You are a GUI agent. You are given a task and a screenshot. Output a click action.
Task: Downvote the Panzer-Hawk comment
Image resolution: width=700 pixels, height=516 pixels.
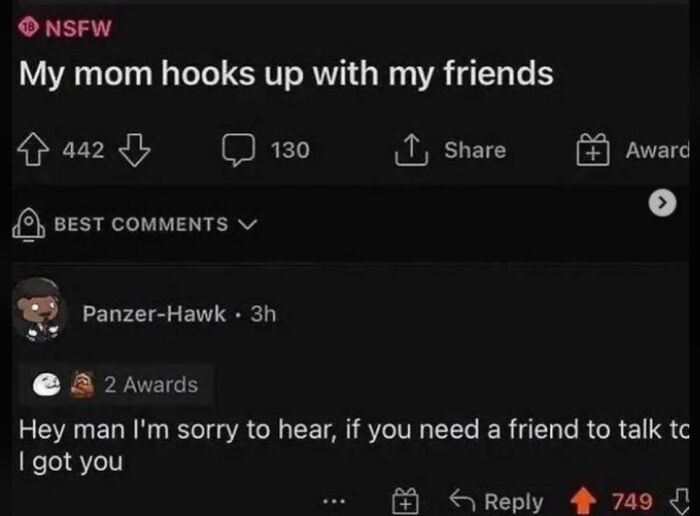click(x=680, y=501)
